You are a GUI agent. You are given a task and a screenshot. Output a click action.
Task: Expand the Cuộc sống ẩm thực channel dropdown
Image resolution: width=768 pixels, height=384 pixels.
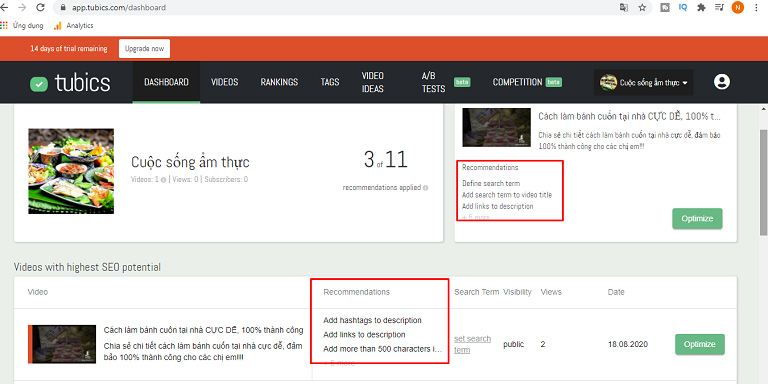point(644,83)
